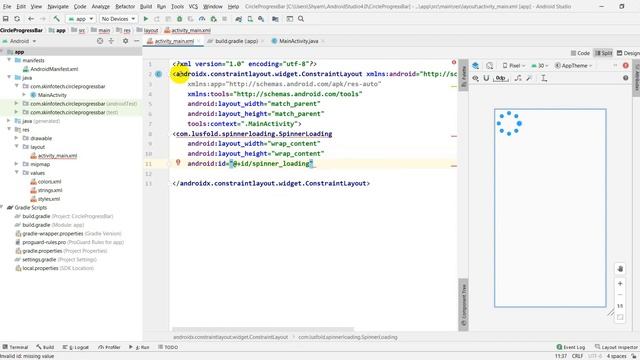Zoom in preview with plus icon
640x360 pixels.
[x=620, y=283]
